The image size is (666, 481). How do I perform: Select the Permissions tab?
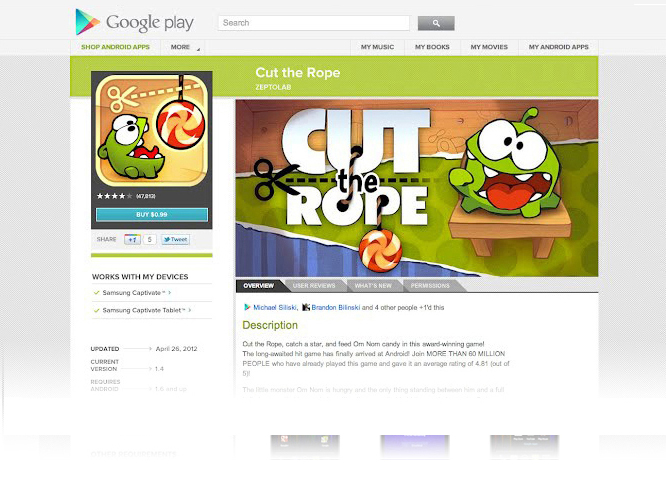pyautogui.click(x=430, y=286)
